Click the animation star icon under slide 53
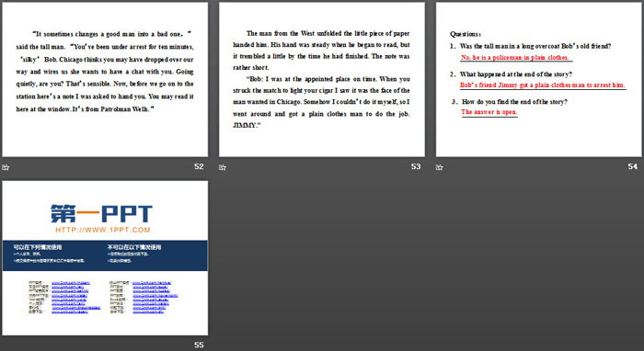 pos(223,167)
